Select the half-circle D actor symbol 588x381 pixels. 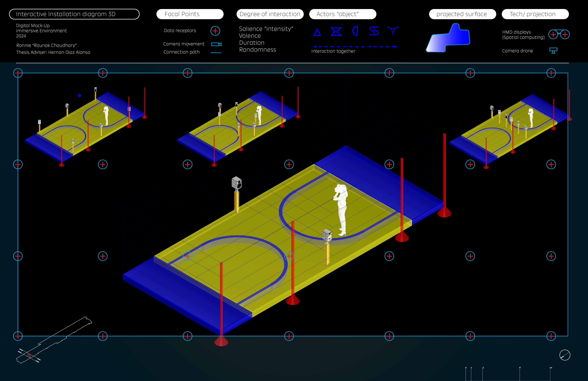click(x=355, y=31)
